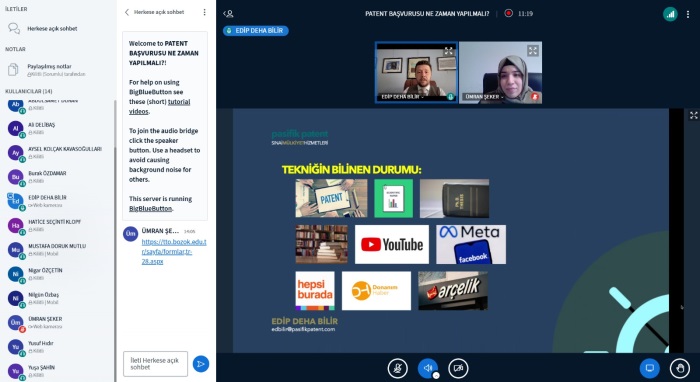700x382 pixels.
Task: Select presenter EDİP DEHA BİLİR avatar in list
Action: pyautogui.click(x=16, y=201)
